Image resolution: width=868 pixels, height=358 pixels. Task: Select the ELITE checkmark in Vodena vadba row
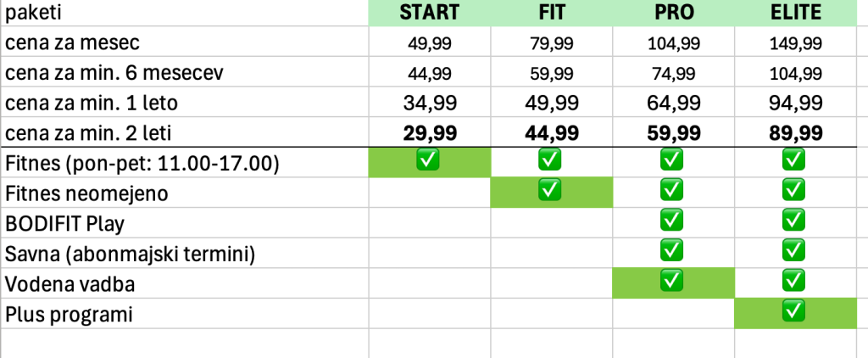click(794, 282)
